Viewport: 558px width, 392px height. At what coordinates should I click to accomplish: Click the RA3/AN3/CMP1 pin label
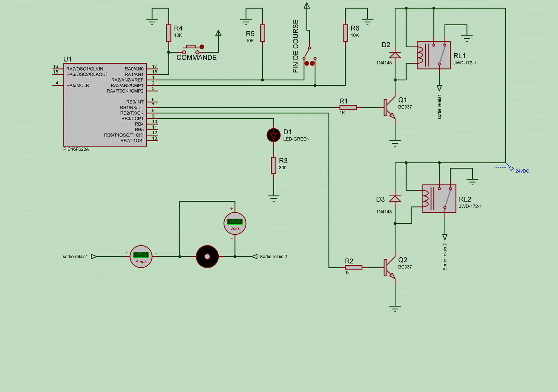point(127,86)
